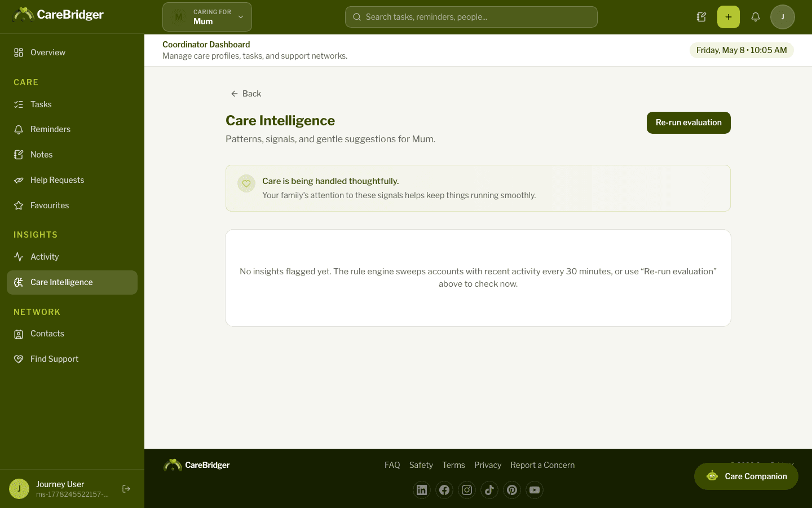Viewport: 812px width, 508px height.
Task: Open the Caring For Mum dropdown
Action: point(207,17)
